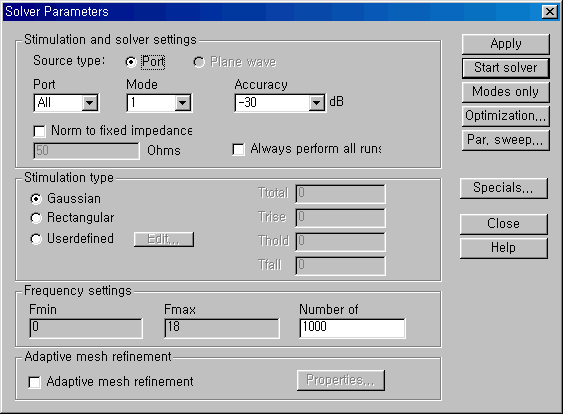Viewport: 563px width, 414px height.
Task: Enable Norm to fixed impedance
Action: coord(39,131)
